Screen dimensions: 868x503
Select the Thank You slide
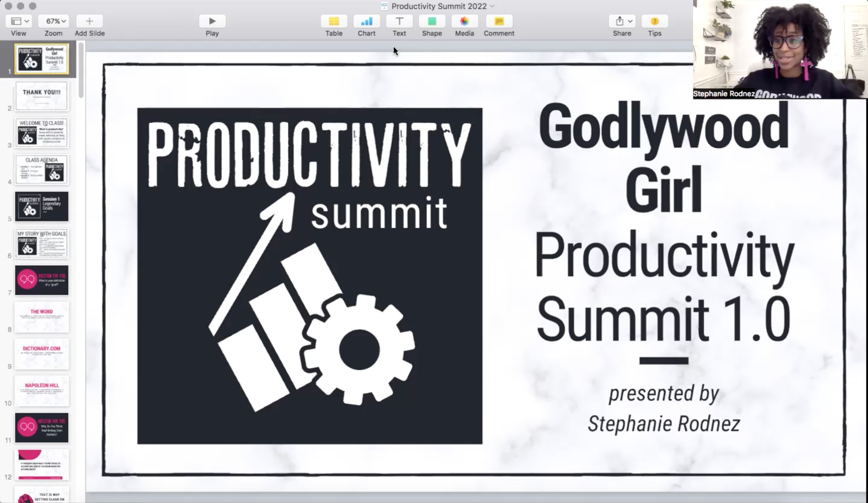[x=42, y=96]
